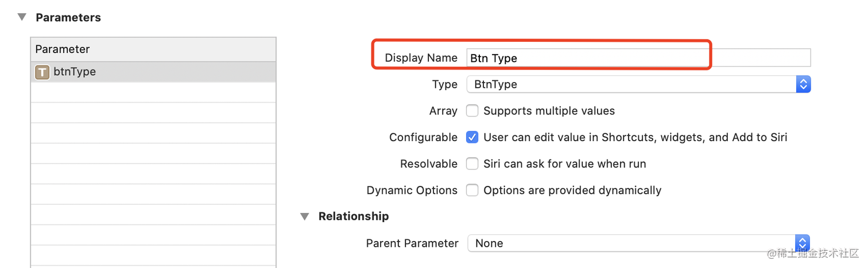This screenshot has width=868, height=268.
Task: Click the Relationship section heading
Action: (x=354, y=216)
